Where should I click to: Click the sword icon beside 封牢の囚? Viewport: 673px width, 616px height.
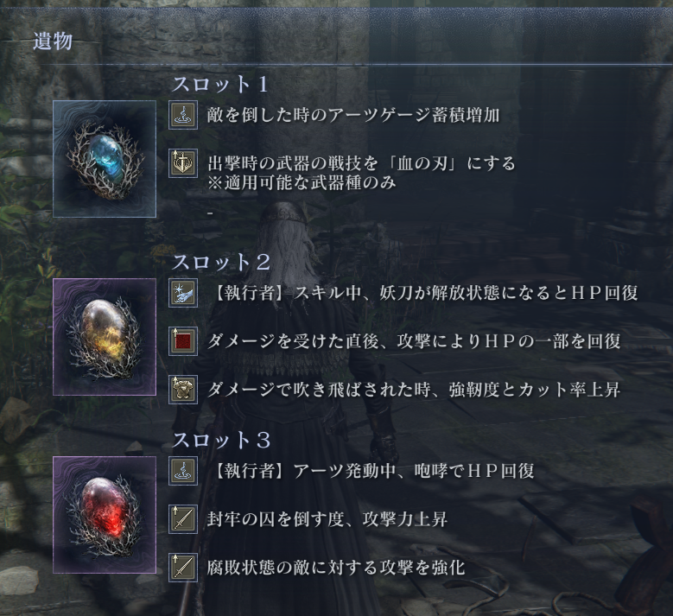(183, 519)
